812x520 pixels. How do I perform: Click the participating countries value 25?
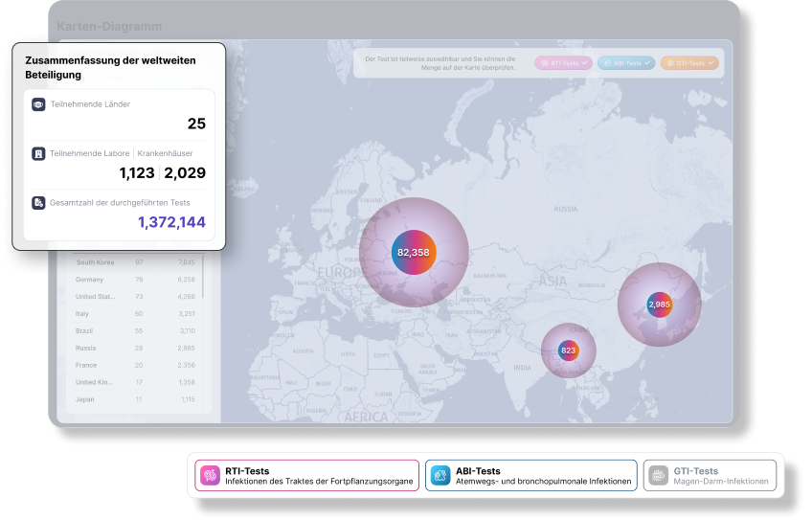click(196, 124)
